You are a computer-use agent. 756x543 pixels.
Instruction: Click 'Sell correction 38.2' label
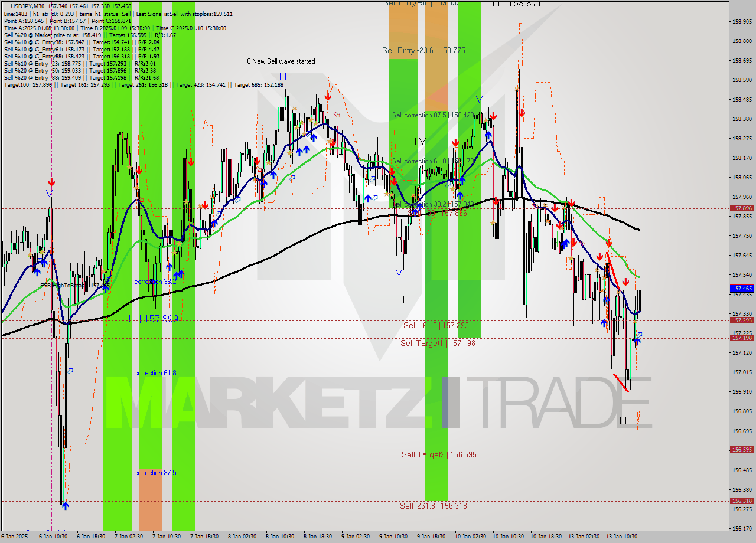click(x=433, y=204)
